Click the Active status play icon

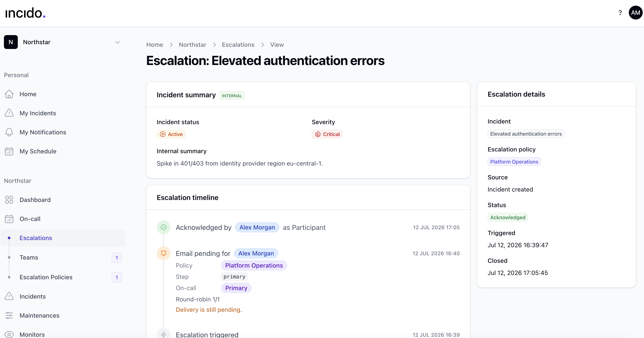tap(163, 134)
